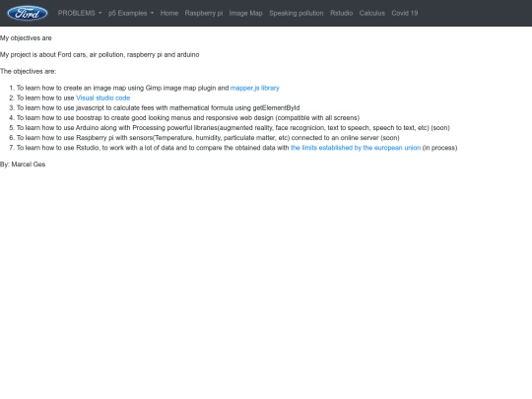Open the PROBLEMS dropdown menu
Viewport: 532px width, 399px height.
(80, 13)
